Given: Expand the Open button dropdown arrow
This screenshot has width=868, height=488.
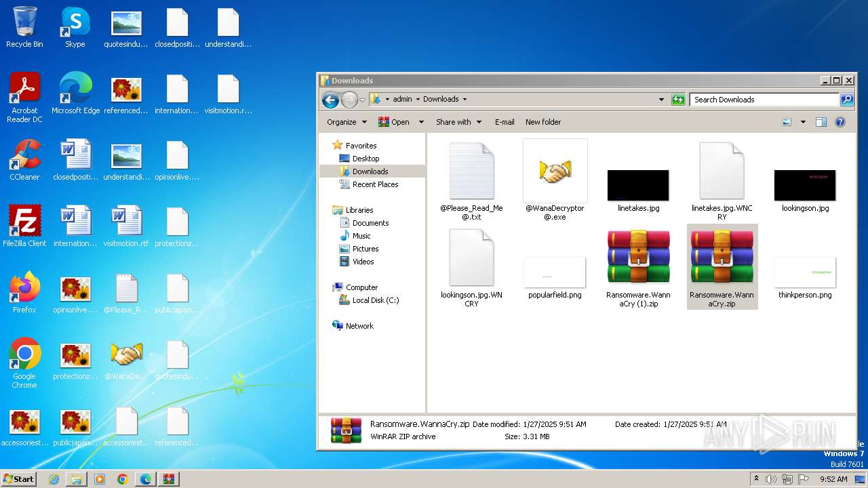Looking at the screenshot, I should tap(420, 122).
